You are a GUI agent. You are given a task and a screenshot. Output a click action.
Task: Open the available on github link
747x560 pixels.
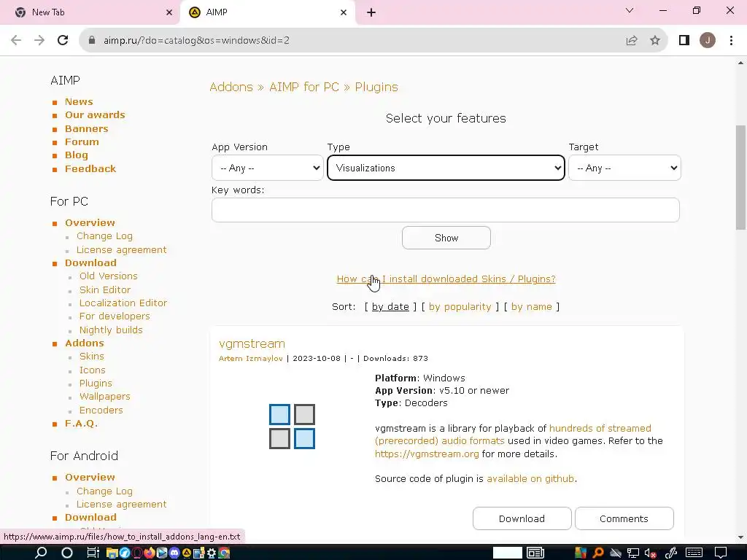click(530, 478)
